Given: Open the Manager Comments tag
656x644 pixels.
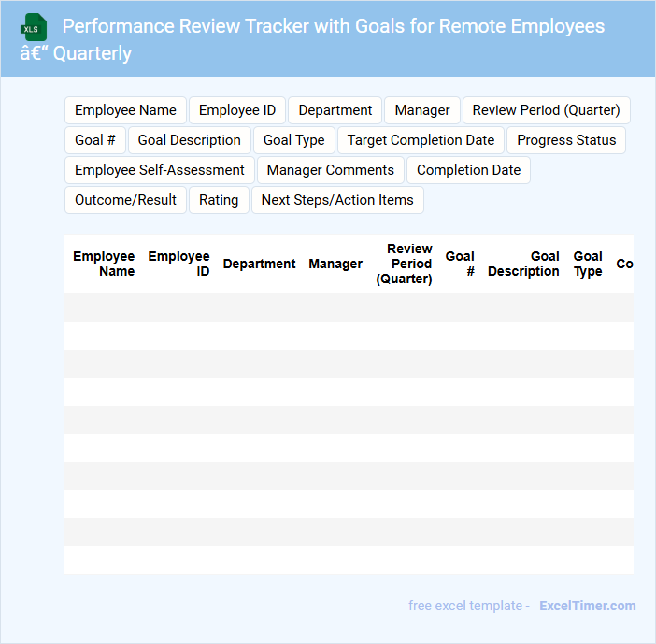Looking at the screenshot, I should (331, 170).
